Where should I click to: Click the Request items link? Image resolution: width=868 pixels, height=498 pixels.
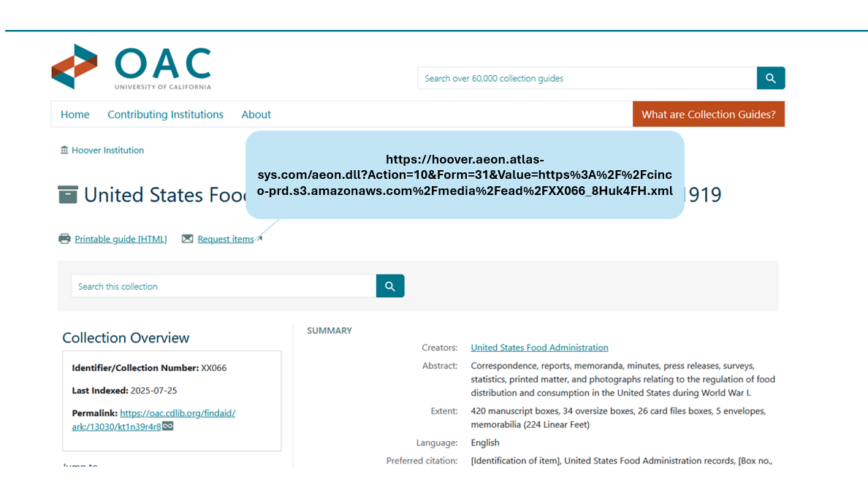pyautogui.click(x=225, y=239)
